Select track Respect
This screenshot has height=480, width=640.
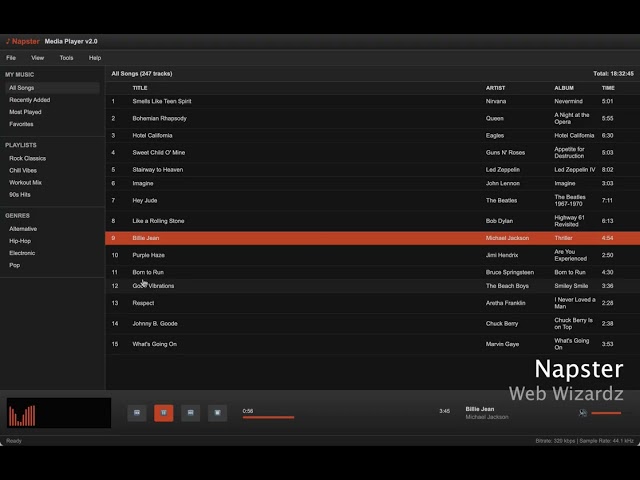tap(143, 303)
